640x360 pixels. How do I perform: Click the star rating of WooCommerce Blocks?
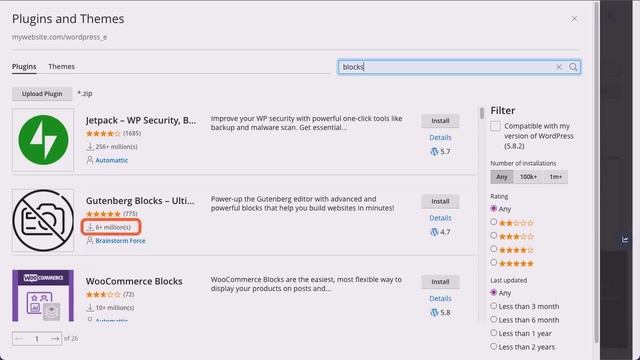pyautogui.click(x=103, y=294)
